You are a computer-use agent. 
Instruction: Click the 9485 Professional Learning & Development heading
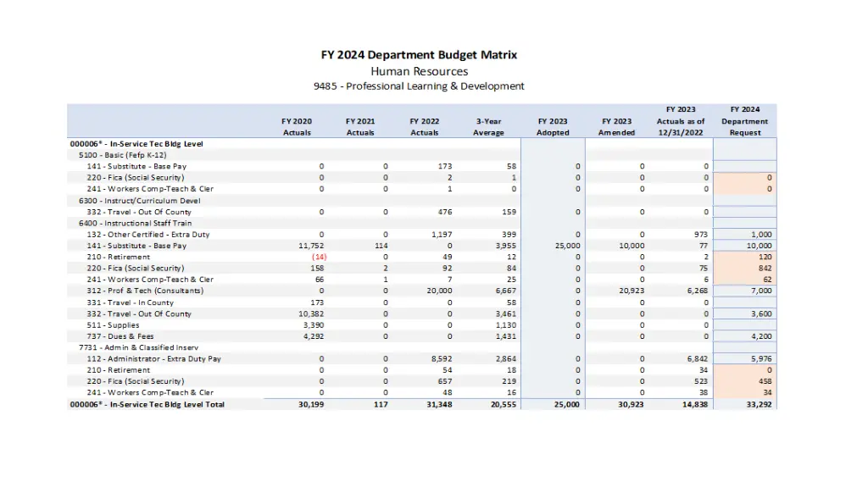coord(419,86)
